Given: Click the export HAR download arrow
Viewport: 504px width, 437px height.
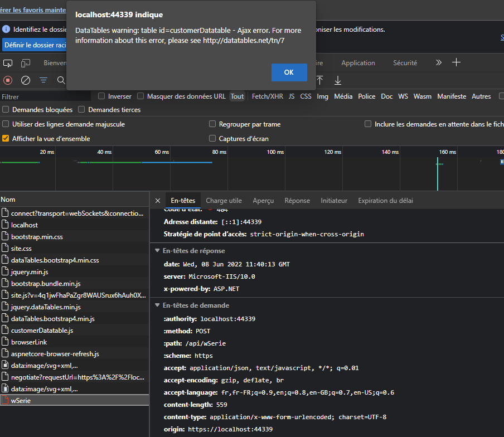Looking at the screenshot, I should 337,80.
